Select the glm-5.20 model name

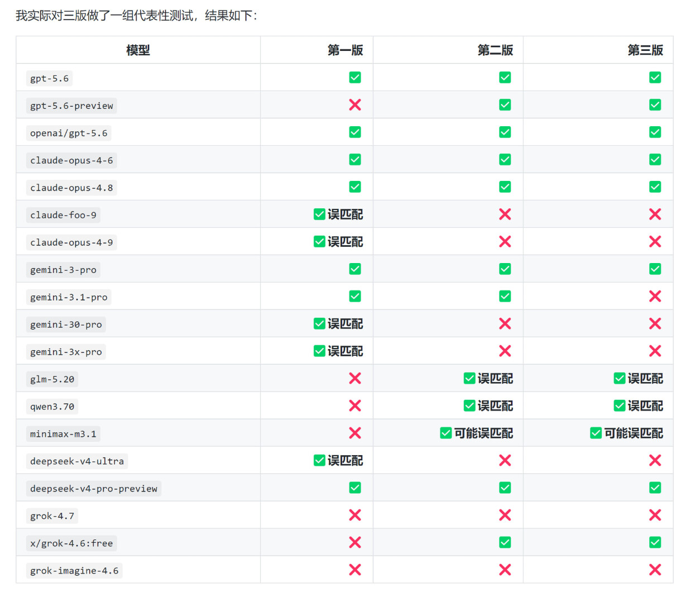pos(52,380)
